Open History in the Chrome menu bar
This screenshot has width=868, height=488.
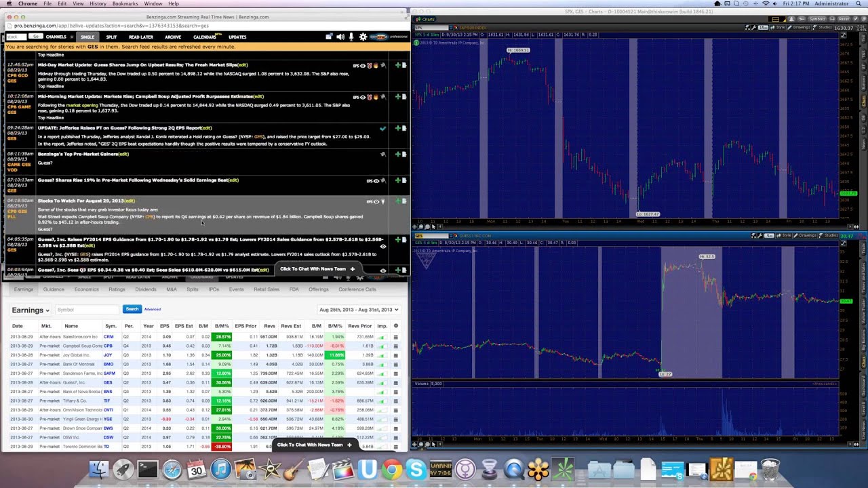click(98, 3)
